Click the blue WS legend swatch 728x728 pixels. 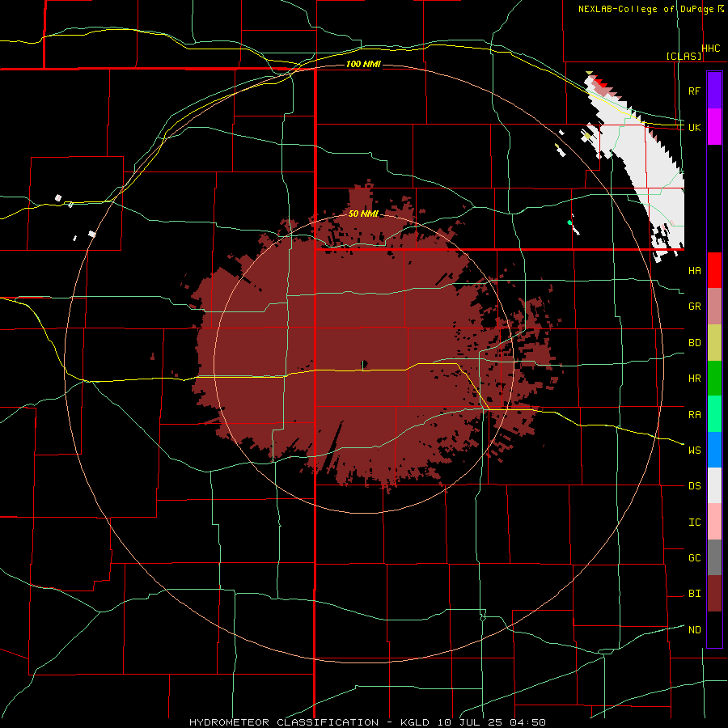[x=714, y=450]
